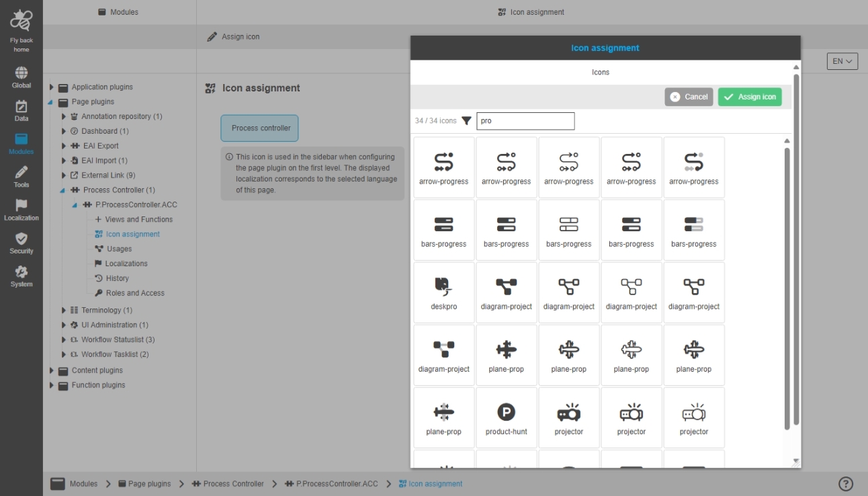Expand the EAI Import node arrow

point(64,161)
